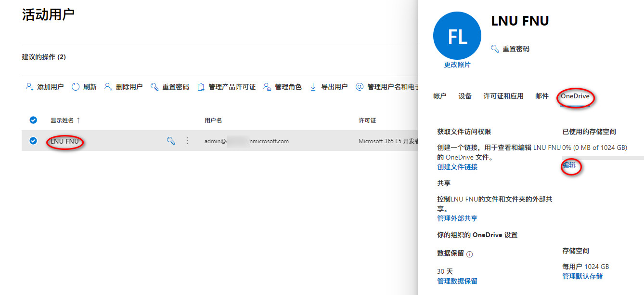Click the info icon next to 数据保留
The image size is (644, 295).
[x=470, y=254]
